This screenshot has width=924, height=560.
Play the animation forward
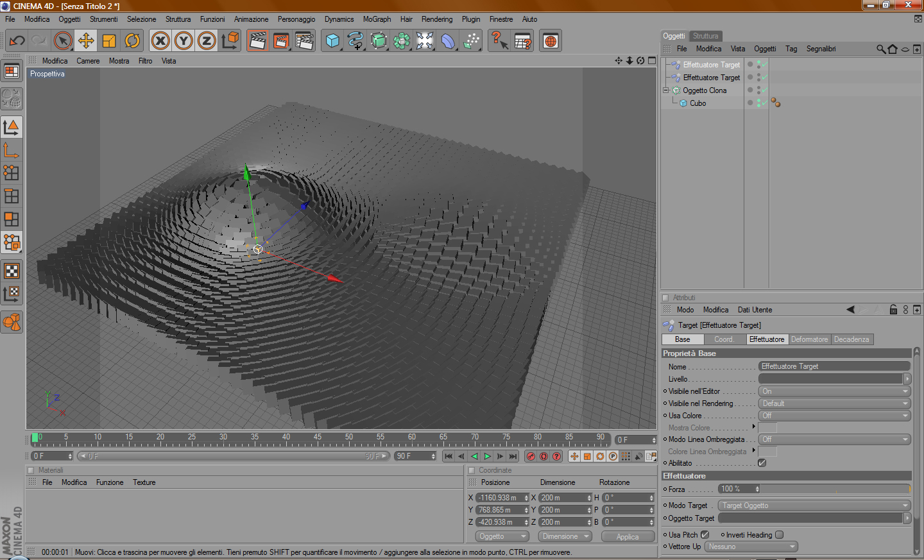[x=487, y=456]
